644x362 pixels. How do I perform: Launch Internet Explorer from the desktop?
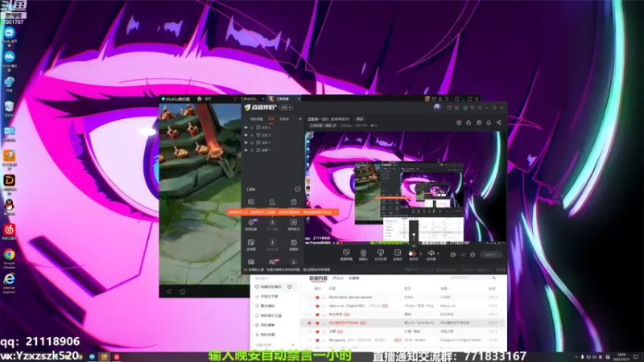click(x=9, y=282)
